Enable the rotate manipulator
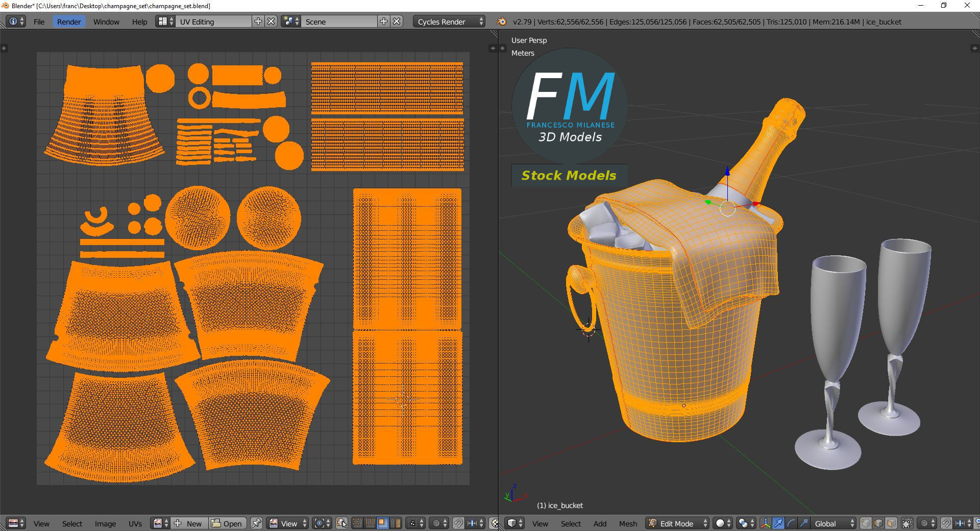Viewport: 980px width, 531px height. click(791, 523)
